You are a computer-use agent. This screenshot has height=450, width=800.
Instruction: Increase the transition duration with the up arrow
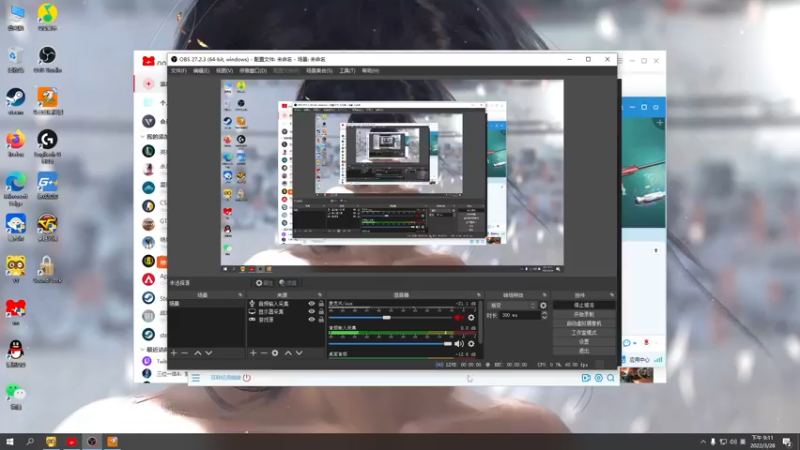coord(544,313)
